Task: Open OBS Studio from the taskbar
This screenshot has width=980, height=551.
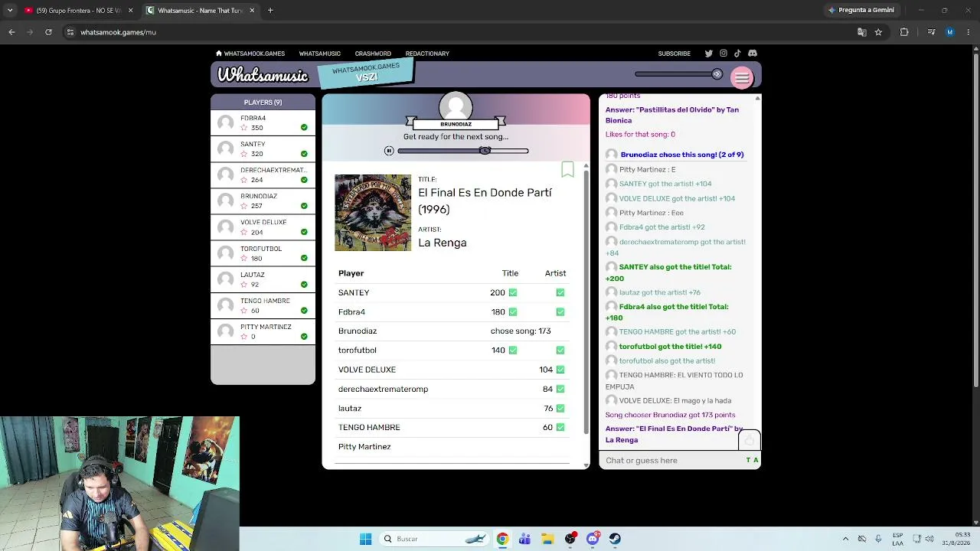Action: (x=570, y=539)
